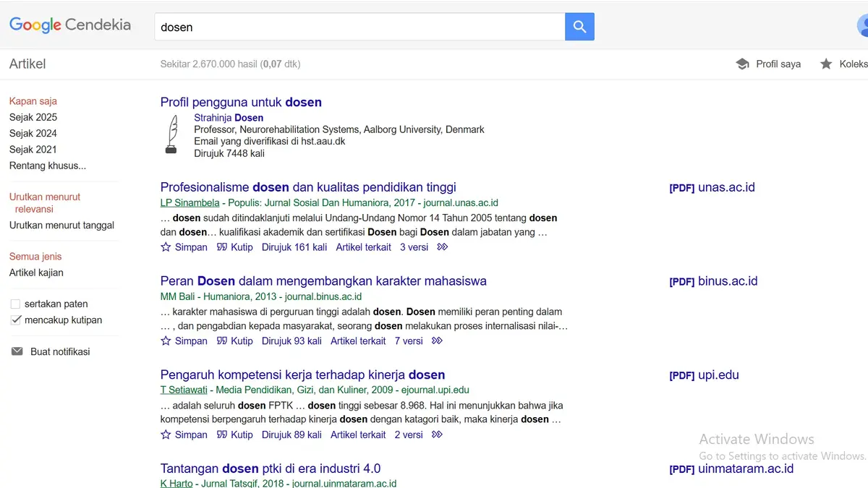Screen dimensions: 868x488
Task: Open the PDF link from unas.ac.id
Action: 712,187
